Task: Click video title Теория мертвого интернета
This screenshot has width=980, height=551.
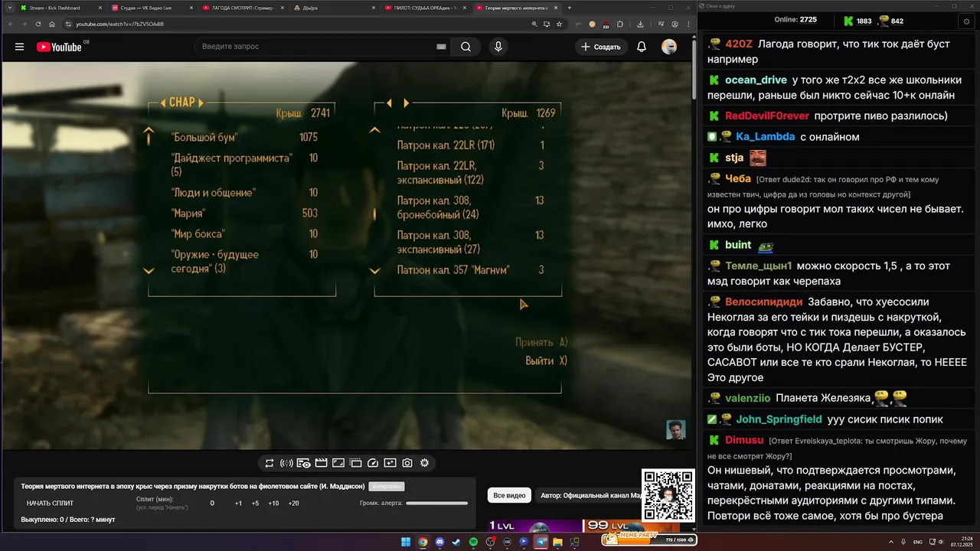Action: (192, 486)
